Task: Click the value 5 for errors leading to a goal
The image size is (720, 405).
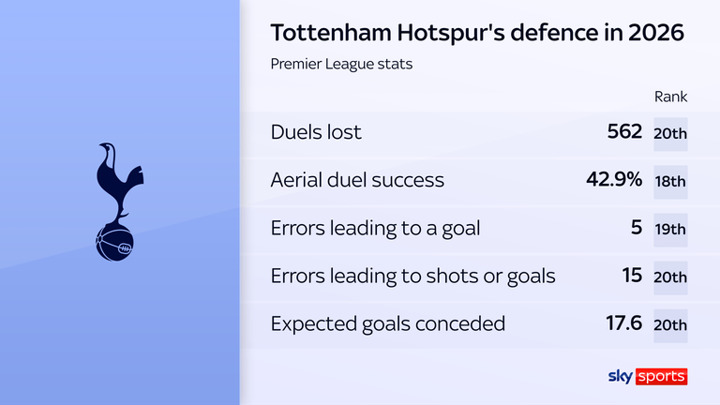Action: pos(637,228)
